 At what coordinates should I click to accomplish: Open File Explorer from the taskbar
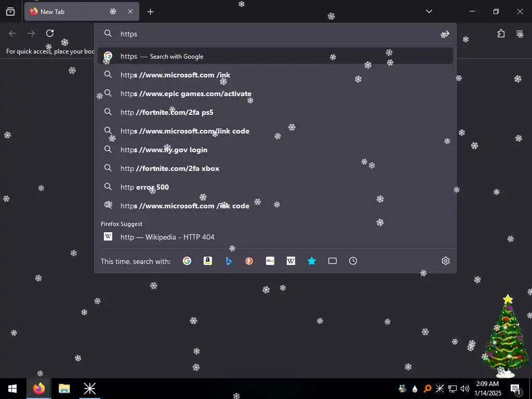(64, 389)
